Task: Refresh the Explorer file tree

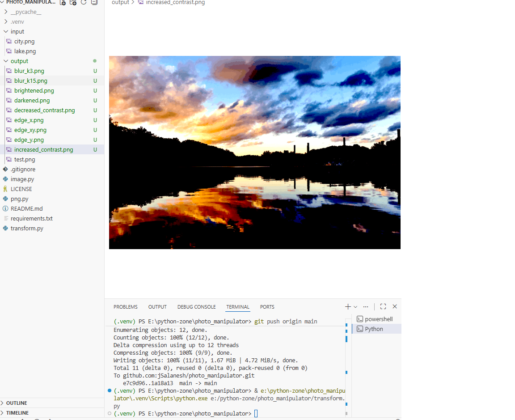Action: (84, 2)
